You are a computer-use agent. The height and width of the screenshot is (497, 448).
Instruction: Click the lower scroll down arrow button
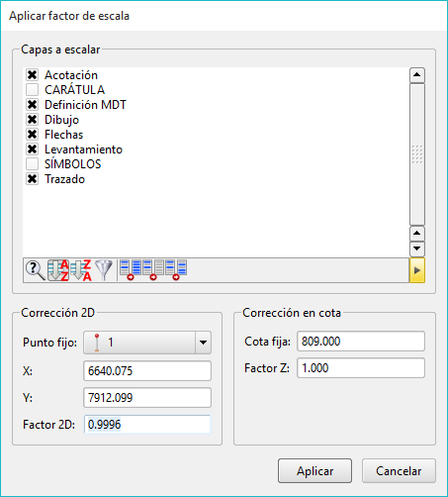[x=417, y=248]
